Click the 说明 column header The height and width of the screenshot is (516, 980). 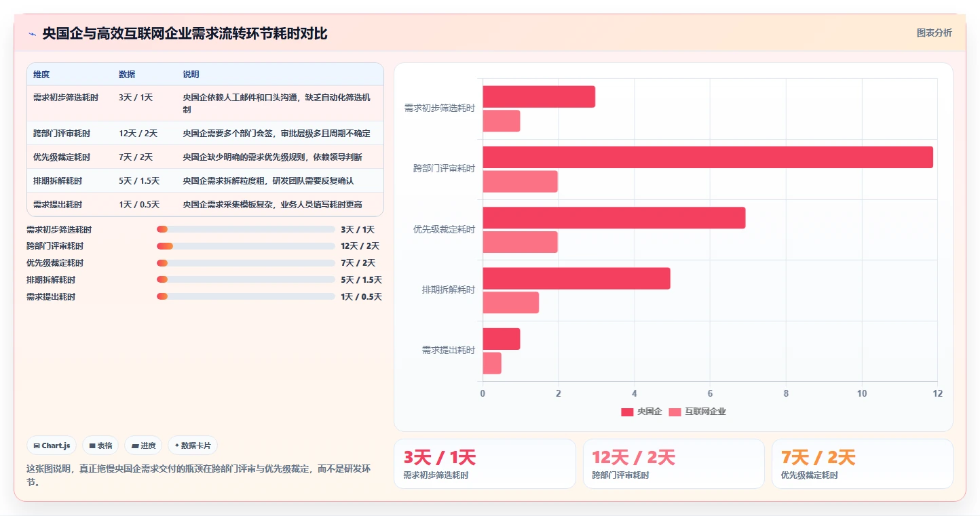191,75
